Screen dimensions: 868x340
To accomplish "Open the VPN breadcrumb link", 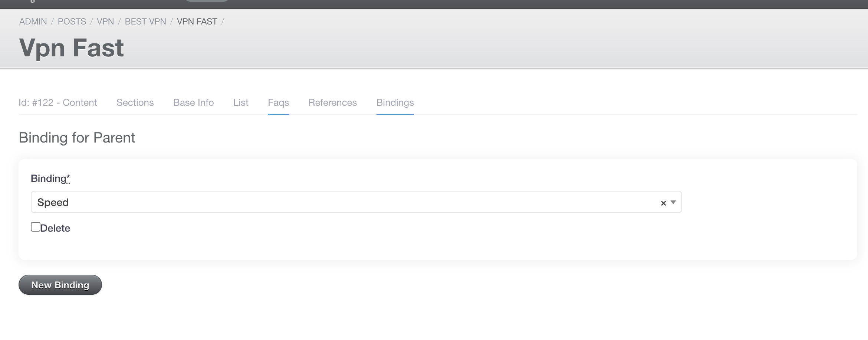I will (x=105, y=22).
